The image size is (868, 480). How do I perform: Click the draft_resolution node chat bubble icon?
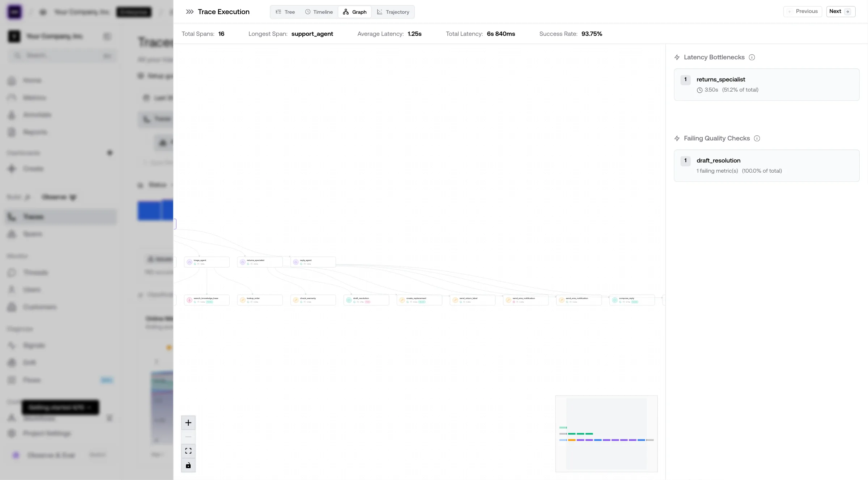coord(349,300)
